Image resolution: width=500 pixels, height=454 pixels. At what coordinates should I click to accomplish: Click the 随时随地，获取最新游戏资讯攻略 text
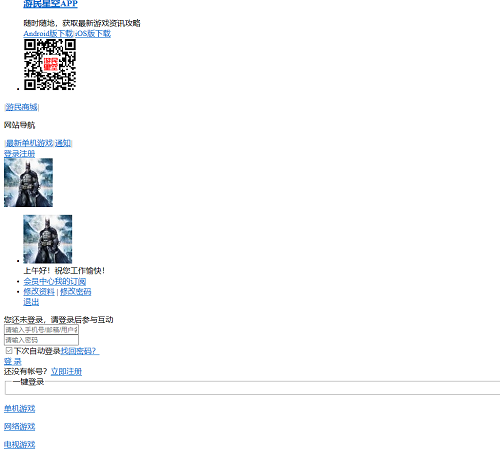click(82, 23)
